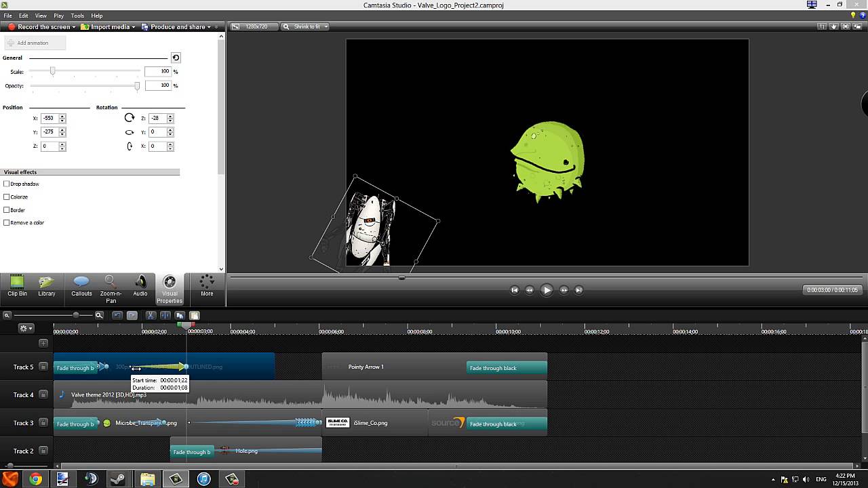Click the Split clip tool
This screenshot has width=868, height=488.
point(165,315)
